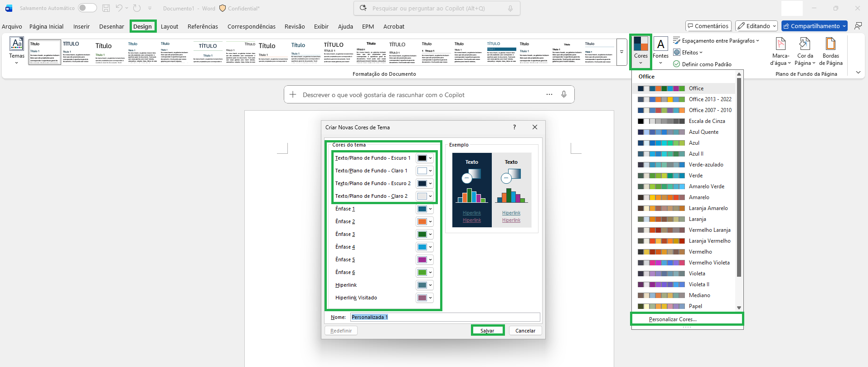
Task: Click the Comentários button
Action: click(x=708, y=26)
